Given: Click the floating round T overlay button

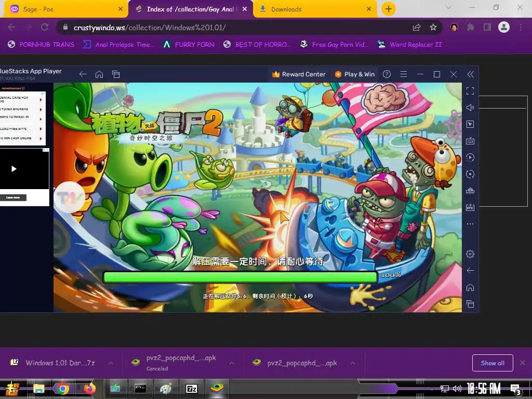Looking at the screenshot, I should click(x=70, y=197).
